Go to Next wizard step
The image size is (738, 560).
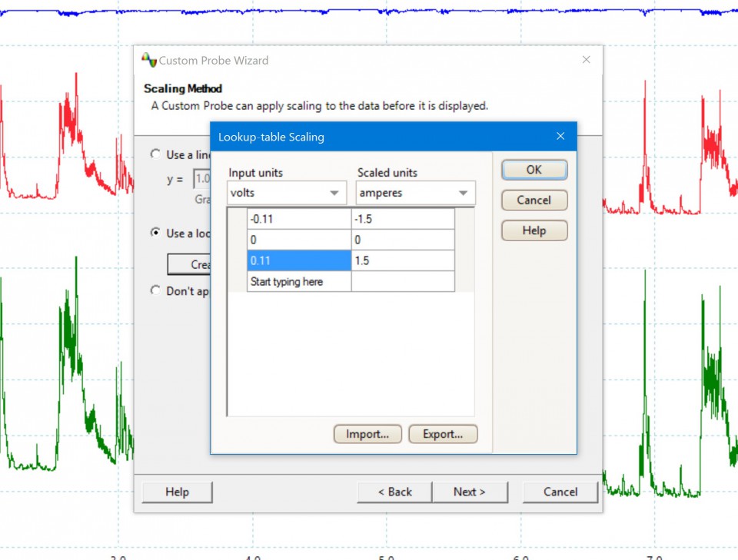coord(469,492)
